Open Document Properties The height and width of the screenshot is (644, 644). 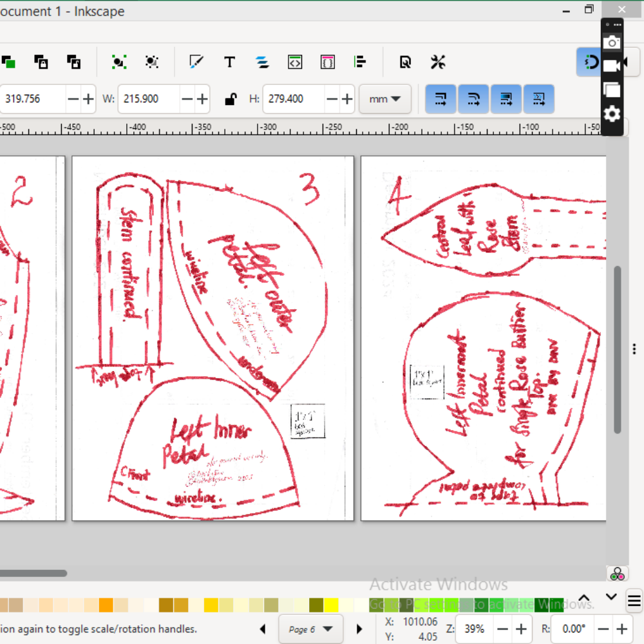click(x=405, y=62)
